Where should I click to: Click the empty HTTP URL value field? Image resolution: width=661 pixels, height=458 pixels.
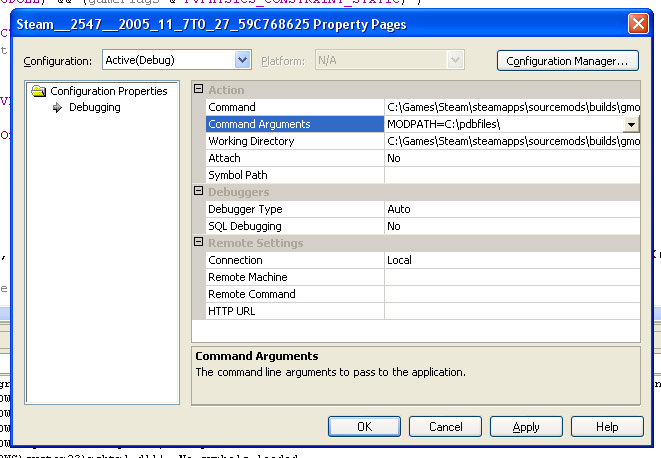click(512, 311)
